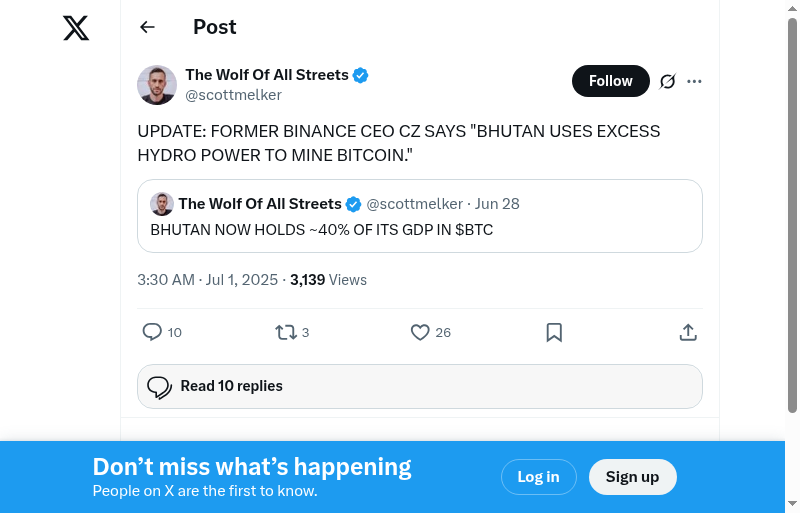Viewport: 800px width, 513px height.
Task: Open Read 10 replies
Action: [420, 386]
